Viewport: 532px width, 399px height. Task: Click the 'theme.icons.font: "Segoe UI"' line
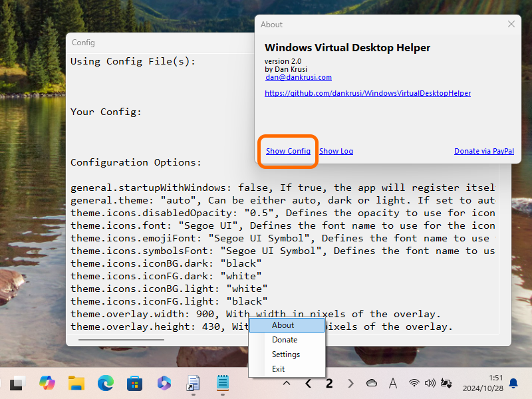click(x=283, y=225)
